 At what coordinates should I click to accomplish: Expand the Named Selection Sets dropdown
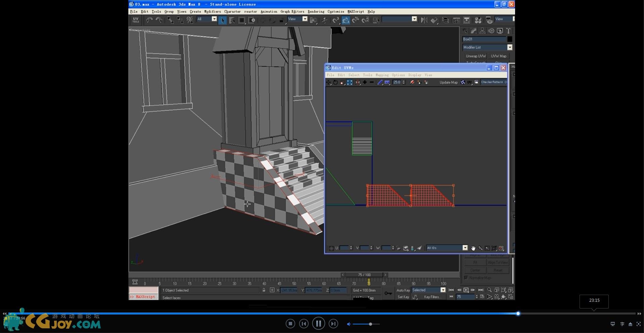(x=399, y=19)
